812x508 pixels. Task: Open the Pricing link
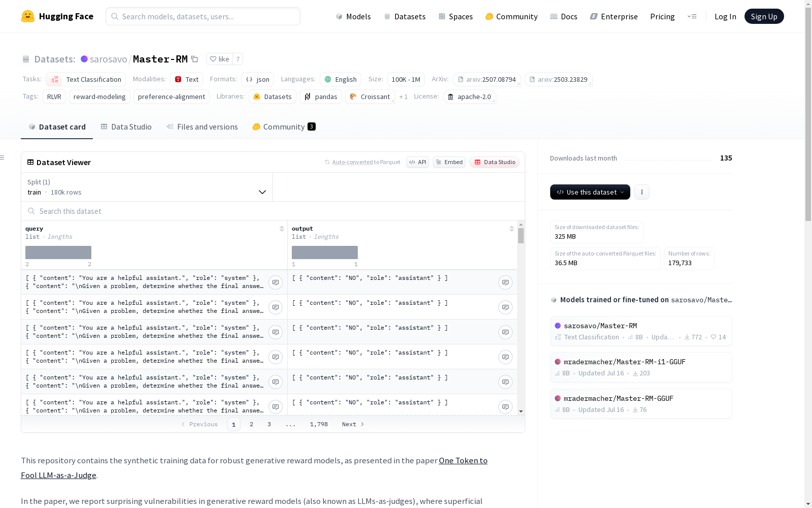point(662,16)
